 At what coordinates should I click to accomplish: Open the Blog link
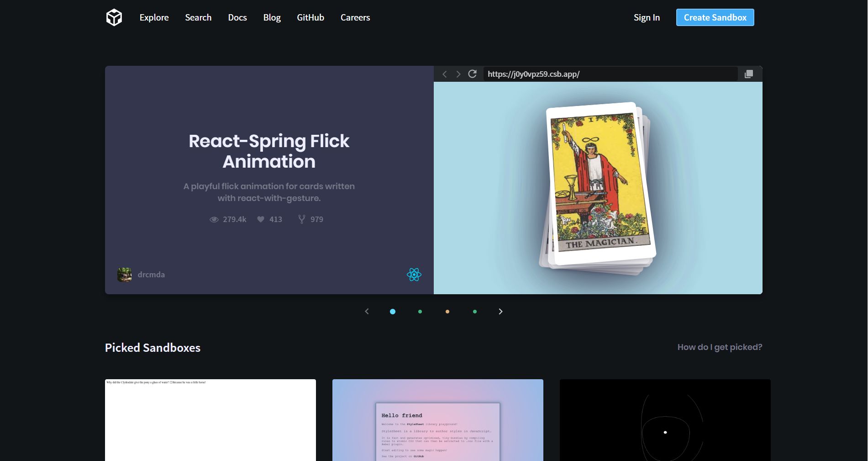coord(272,17)
